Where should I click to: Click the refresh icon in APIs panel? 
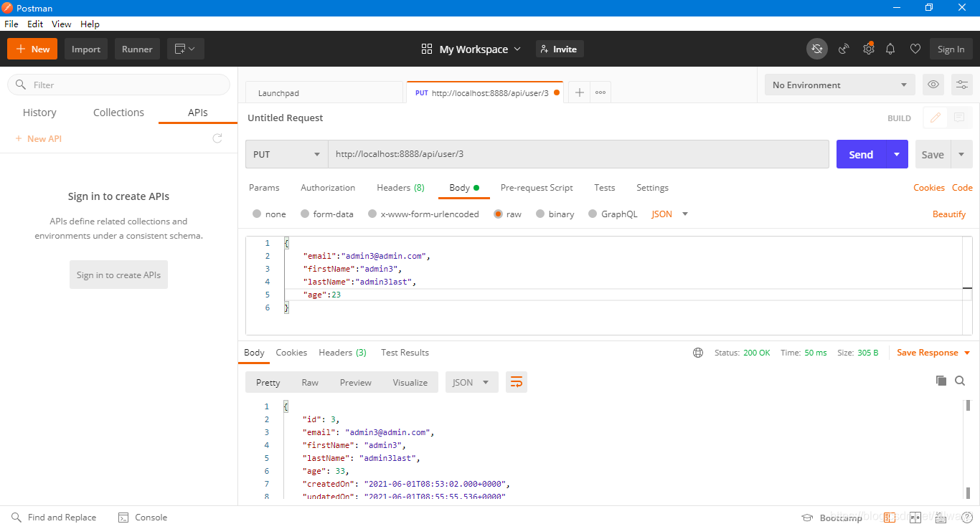coord(217,138)
